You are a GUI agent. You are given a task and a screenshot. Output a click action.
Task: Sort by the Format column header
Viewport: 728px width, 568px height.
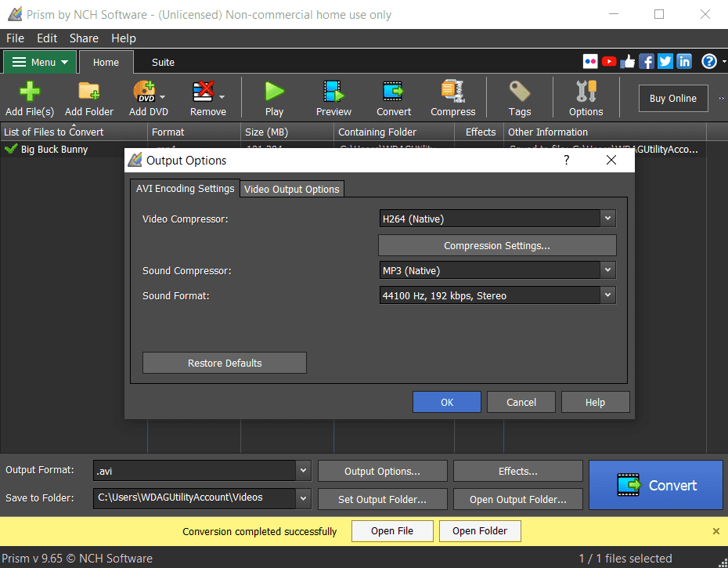194,132
